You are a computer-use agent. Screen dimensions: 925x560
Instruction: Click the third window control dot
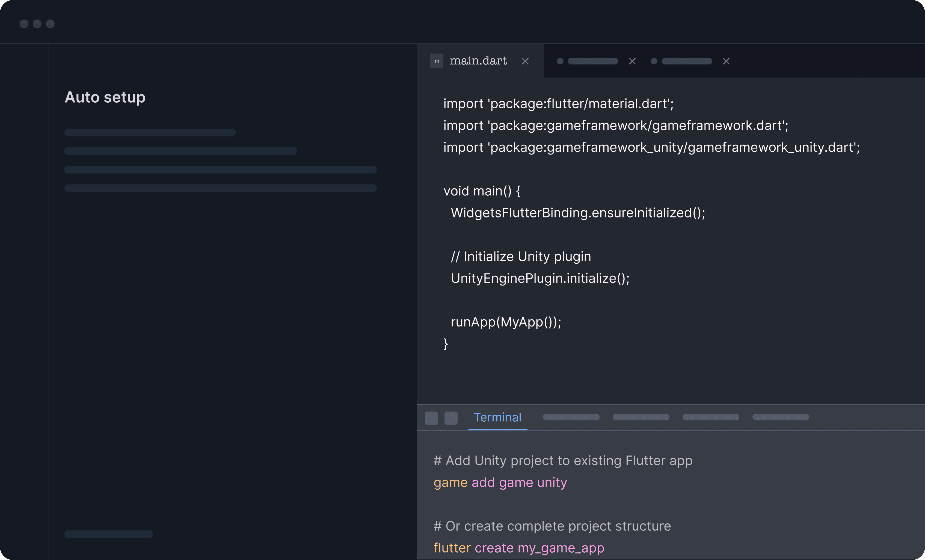tap(50, 24)
